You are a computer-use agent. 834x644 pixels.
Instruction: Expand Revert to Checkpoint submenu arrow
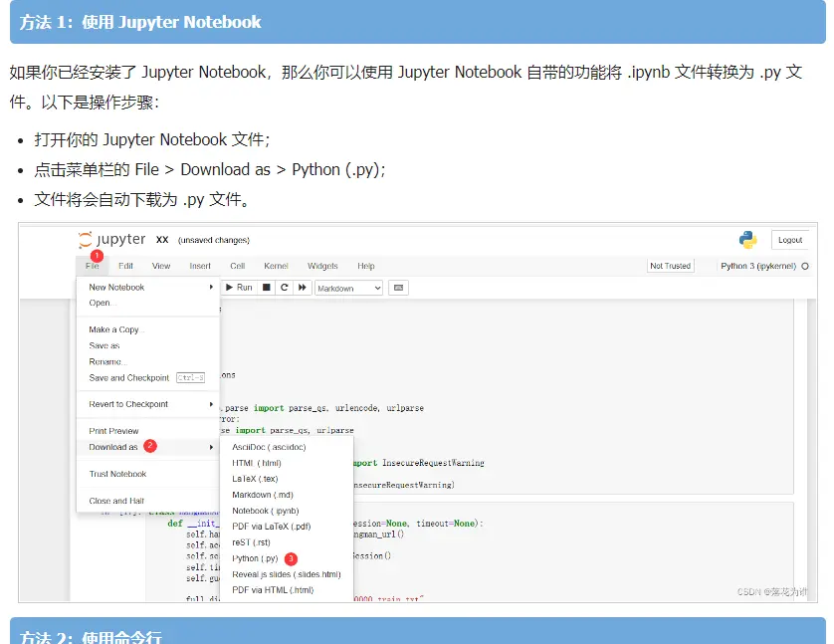[x=211, y=404]
